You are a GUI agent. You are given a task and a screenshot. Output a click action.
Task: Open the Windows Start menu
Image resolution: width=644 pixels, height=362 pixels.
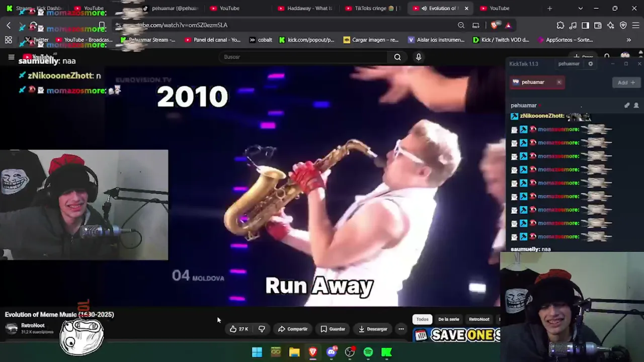[x=257, y=352]
